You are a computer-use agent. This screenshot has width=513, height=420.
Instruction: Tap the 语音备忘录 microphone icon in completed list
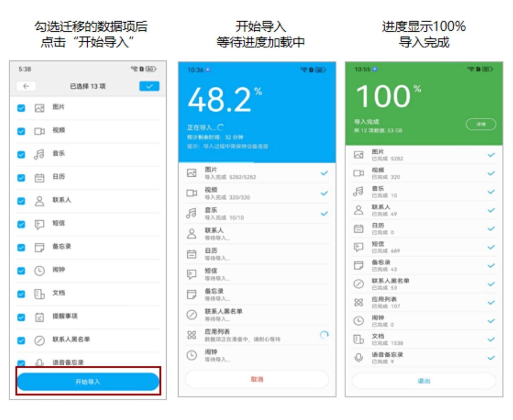(360, 358)
